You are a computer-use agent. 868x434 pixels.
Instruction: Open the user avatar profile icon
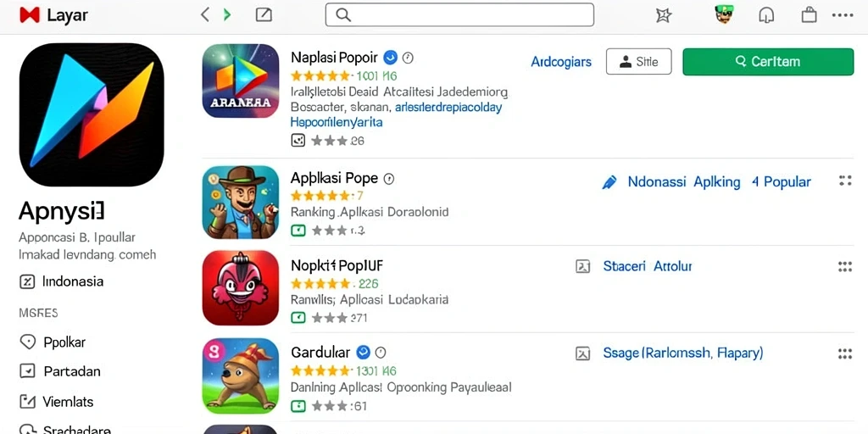click(724, 14)
